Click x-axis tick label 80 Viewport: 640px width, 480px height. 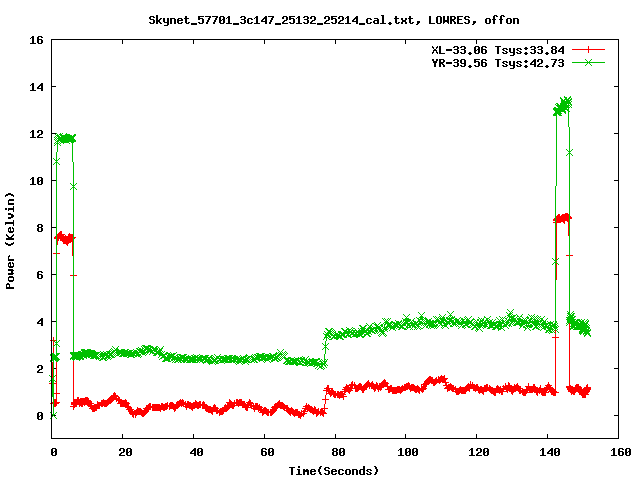tap(338, 452)
